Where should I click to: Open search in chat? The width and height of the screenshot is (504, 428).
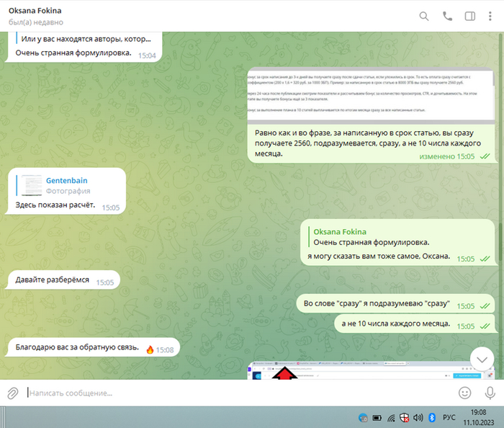pos(424,17)
